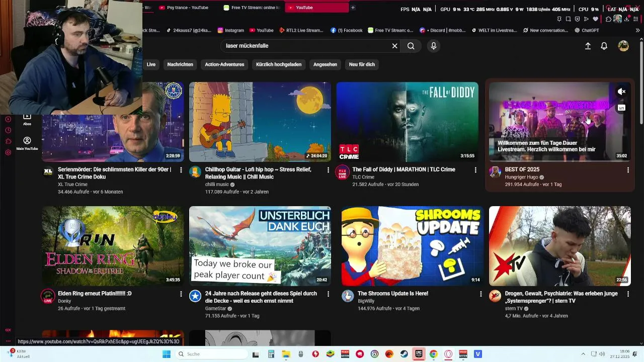Open Epic Games Launcher from the taskbar
Screen dimensions: 644x362
coord(419,354)
